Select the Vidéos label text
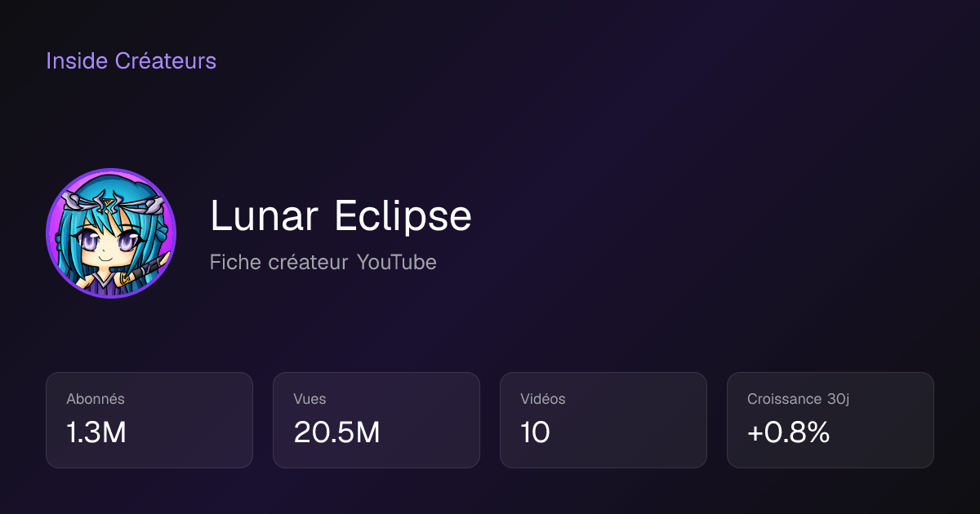Screen dimensions: 980x514 pos(543,399)
